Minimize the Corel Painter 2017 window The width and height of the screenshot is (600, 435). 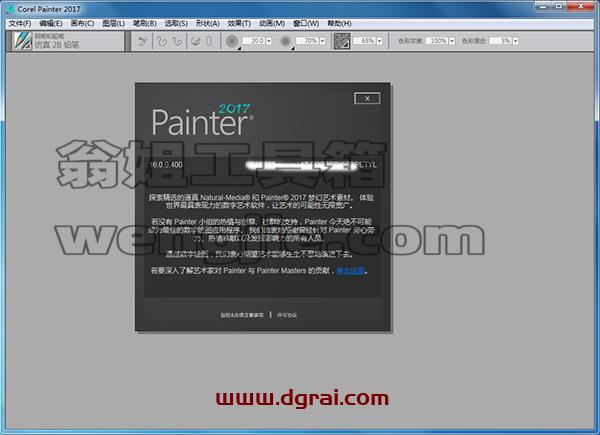[x=543, y=6]
